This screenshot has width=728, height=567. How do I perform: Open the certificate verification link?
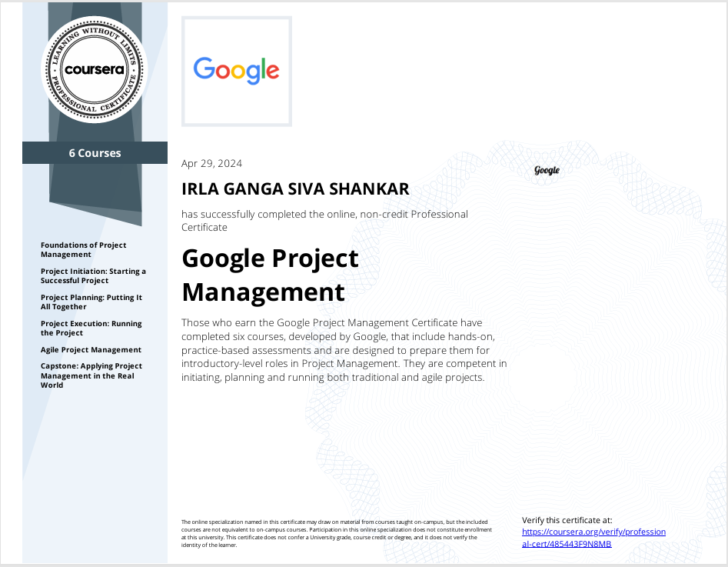click(x=593, y=537)
